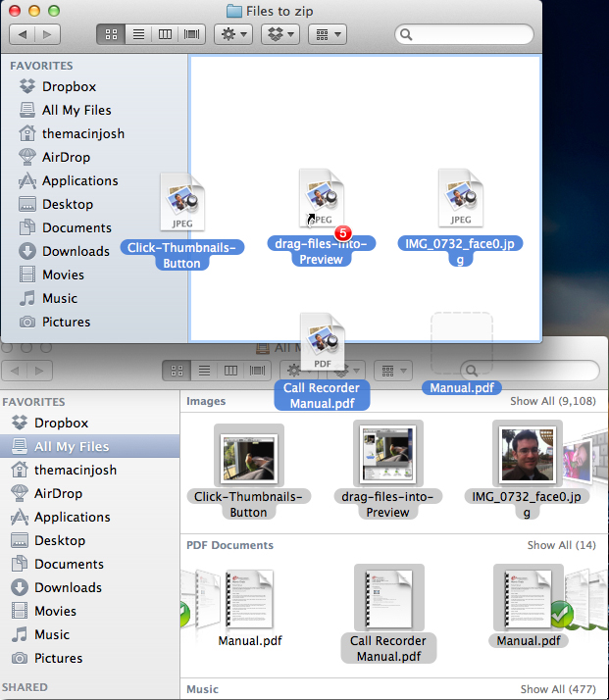Go back in the All My Files window

coord(15,371)
